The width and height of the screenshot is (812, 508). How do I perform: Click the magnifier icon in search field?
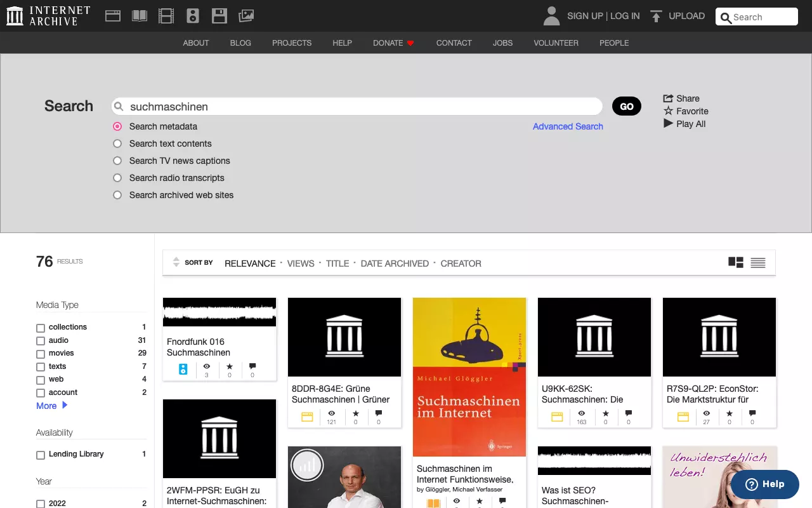click(x=119, y=107)
